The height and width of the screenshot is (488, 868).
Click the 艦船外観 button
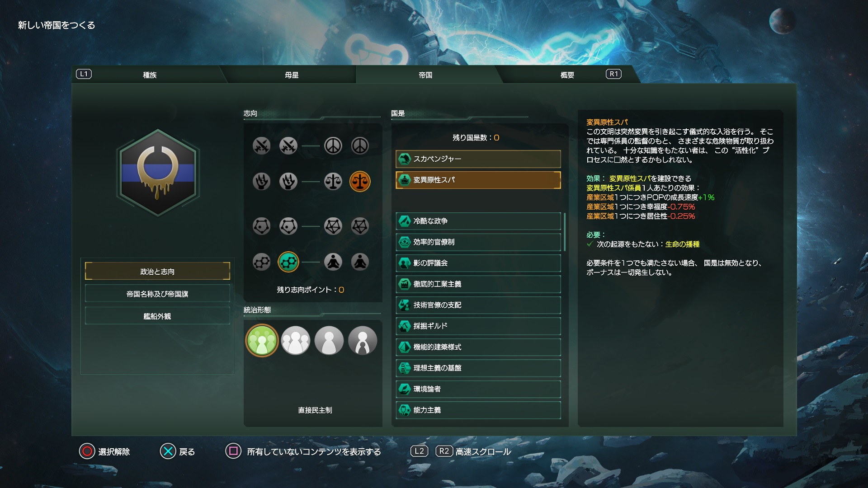[157, 316]
